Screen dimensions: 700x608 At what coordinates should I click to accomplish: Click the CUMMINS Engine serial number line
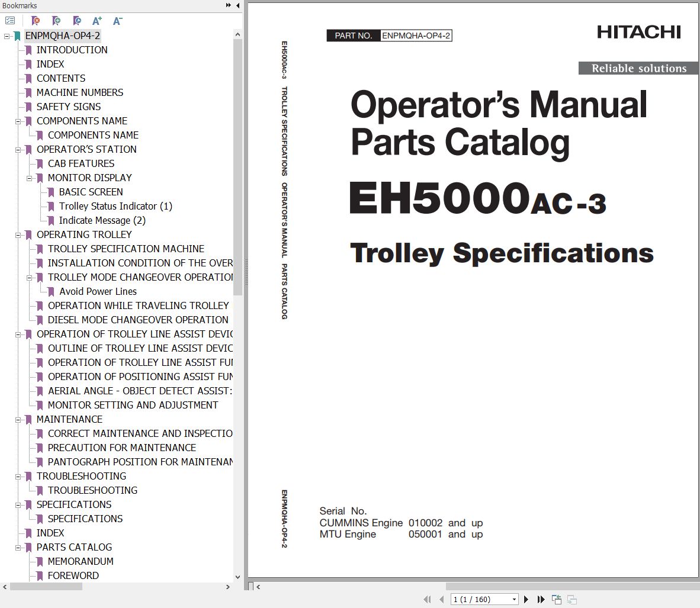(x=401, y=523)
